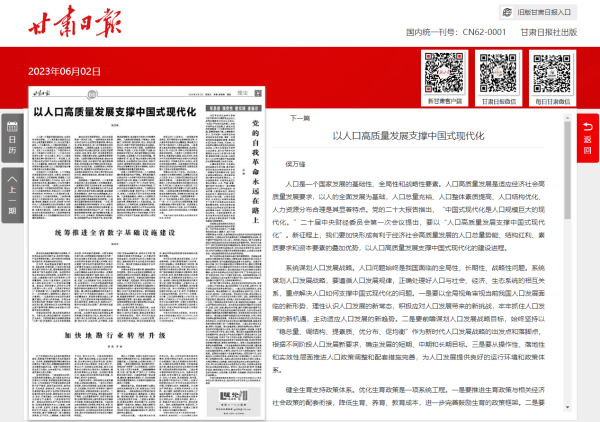The image size is (600, 422).
Task: Click 国内统一刊号：CN62-0001 text
Action: [x=456, y=32]
